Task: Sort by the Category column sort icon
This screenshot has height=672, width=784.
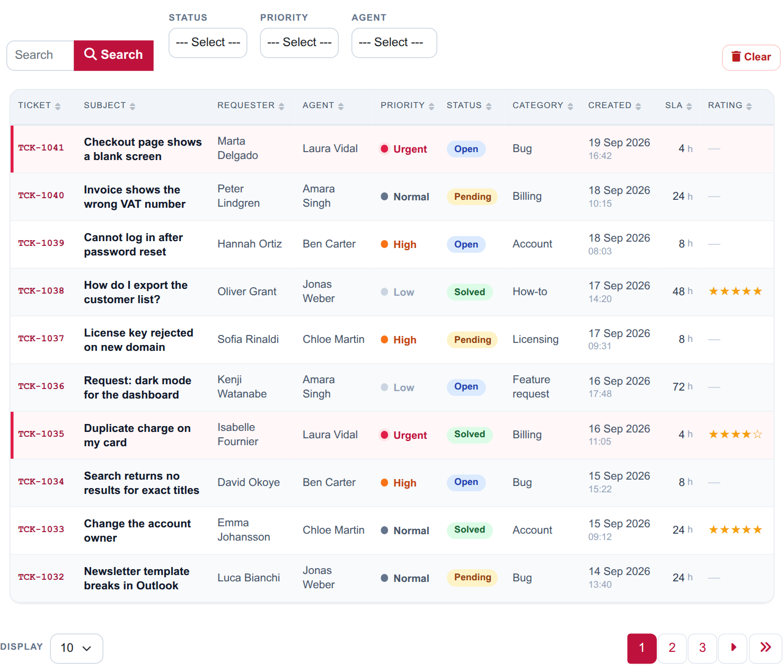Action: pos(570,107)
